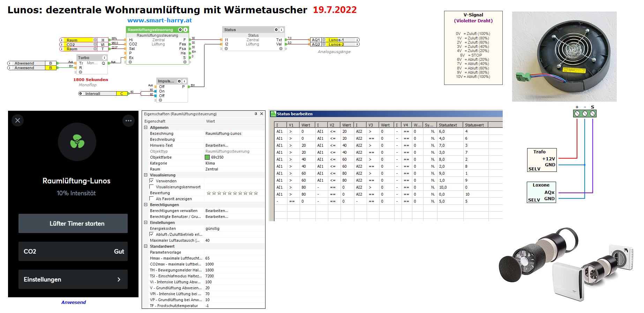
Task: Click the green fan icon
Action: tap(77, 141)
